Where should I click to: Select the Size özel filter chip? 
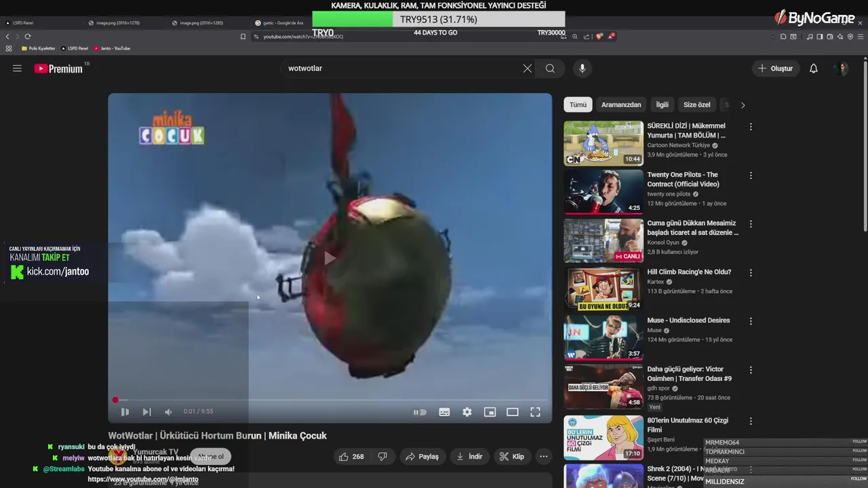click(696, 105)
